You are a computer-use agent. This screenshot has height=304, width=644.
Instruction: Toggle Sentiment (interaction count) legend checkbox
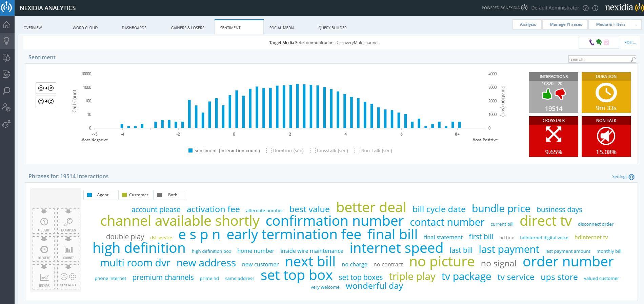pos(190,150)
